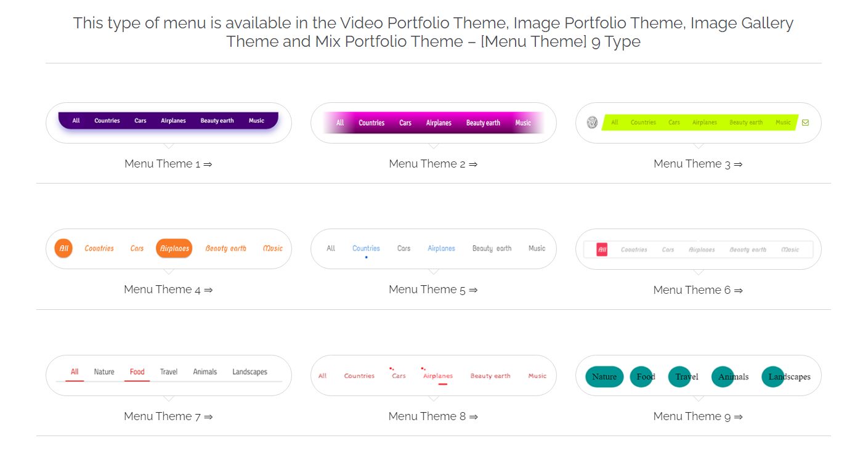Viewport: 868px width, 462px height.
Task: Click orange 'Countries' text in Menu Theme 4
Action: click(x=99, y=248)
